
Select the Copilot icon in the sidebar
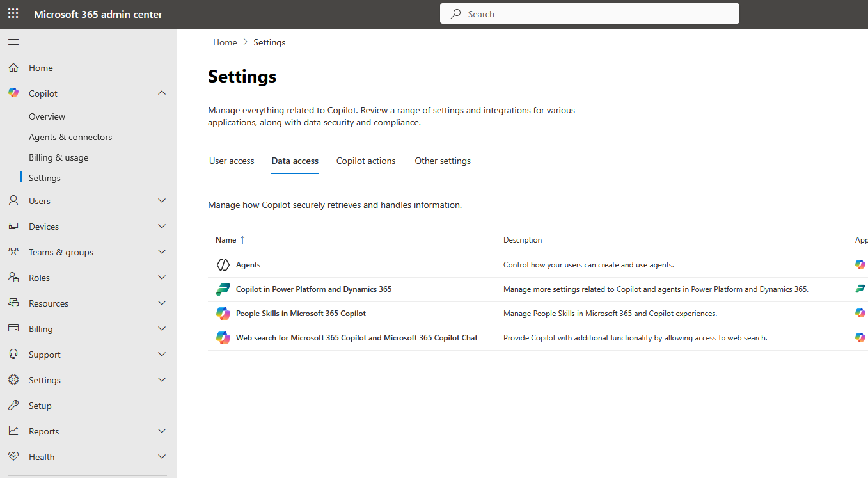[x=13, y=93]
